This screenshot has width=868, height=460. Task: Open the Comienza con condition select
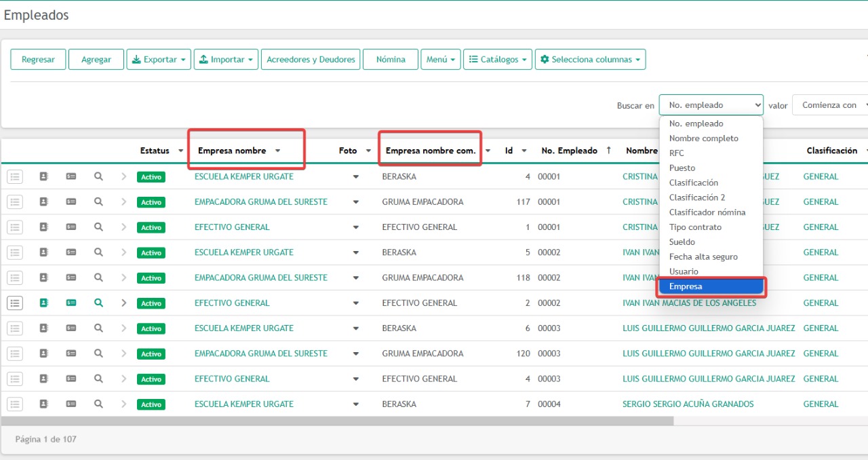coord(831,105)
